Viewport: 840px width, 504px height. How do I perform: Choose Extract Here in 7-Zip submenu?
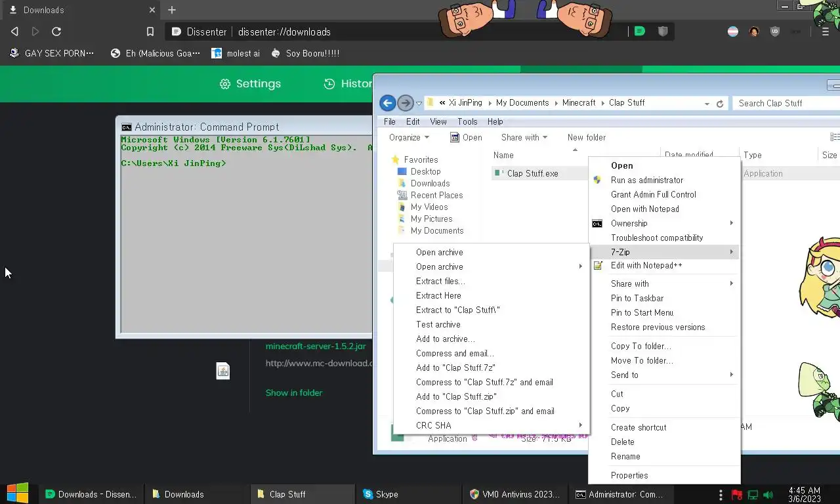[490, 295]
